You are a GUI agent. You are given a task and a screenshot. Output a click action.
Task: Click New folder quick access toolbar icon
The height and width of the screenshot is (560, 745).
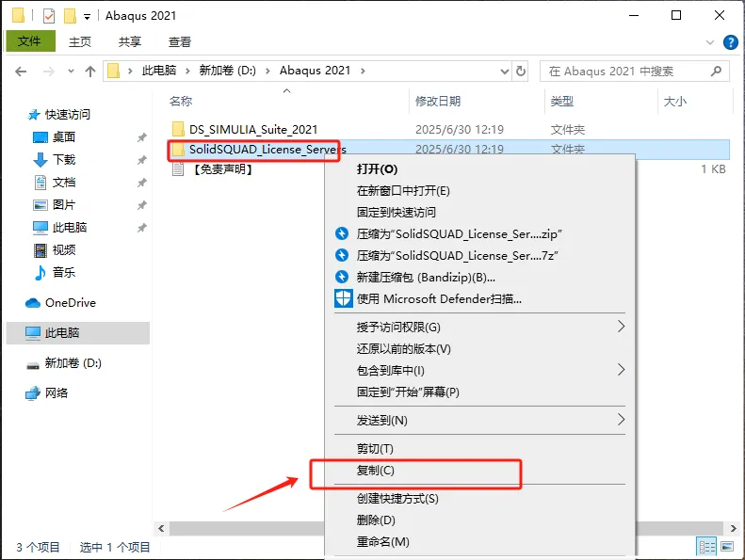(x=70, y=16)
